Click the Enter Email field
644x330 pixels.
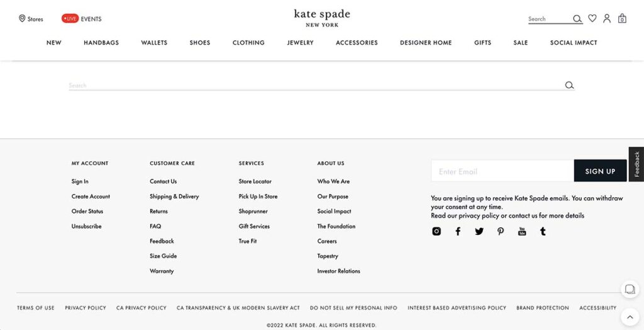pyautogui.click(x=502, y=171)
